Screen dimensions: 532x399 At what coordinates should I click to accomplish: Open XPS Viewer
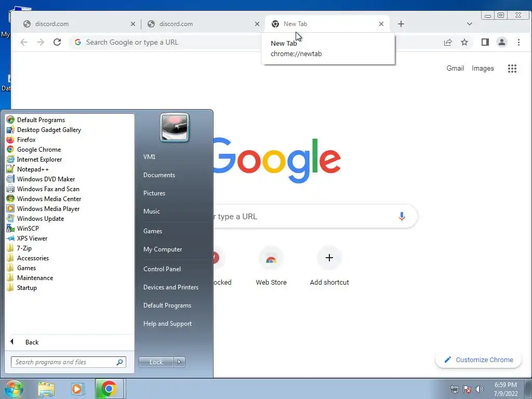(x=70, y=238)
